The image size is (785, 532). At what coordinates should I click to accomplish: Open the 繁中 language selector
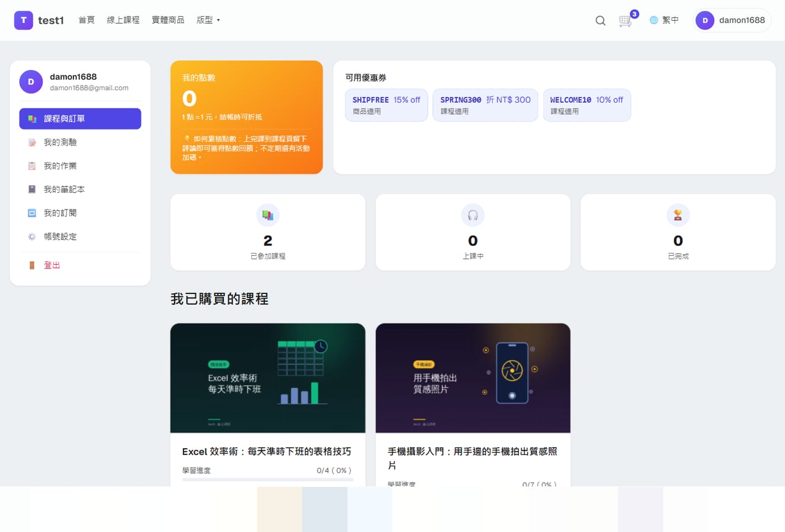664,20
